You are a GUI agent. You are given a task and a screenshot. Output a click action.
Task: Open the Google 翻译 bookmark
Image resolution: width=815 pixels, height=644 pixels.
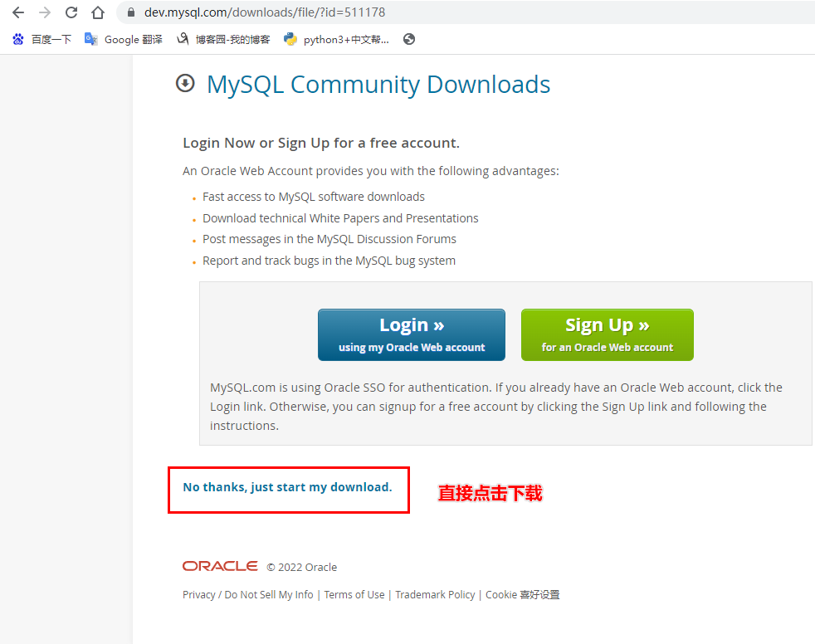pyautogui.click(x=123, y=40)
